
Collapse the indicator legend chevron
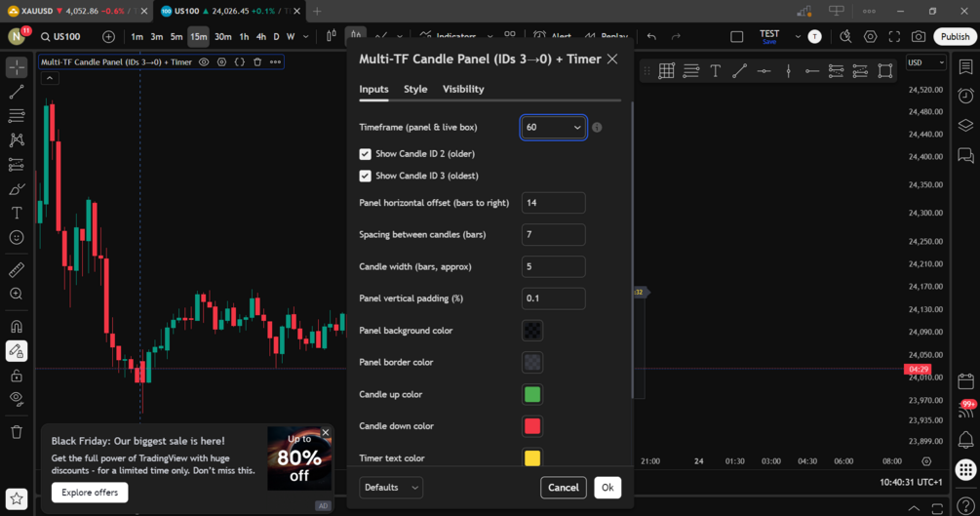coord(50,78)
